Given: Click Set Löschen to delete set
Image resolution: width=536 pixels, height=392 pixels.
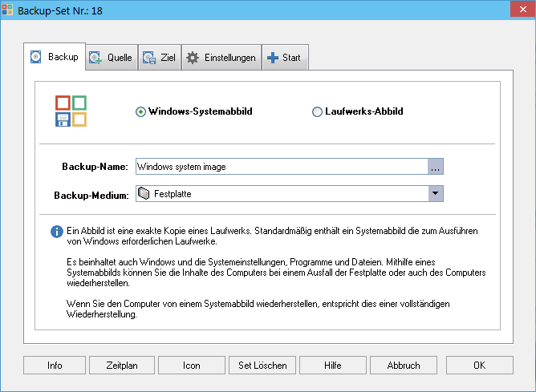Looking at the screenshot, I should (x=262, y=366).
